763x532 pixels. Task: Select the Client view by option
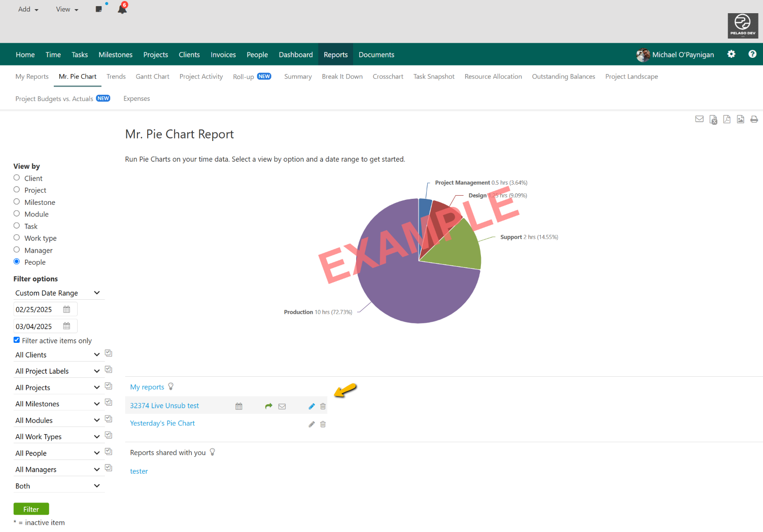[16, 178]
